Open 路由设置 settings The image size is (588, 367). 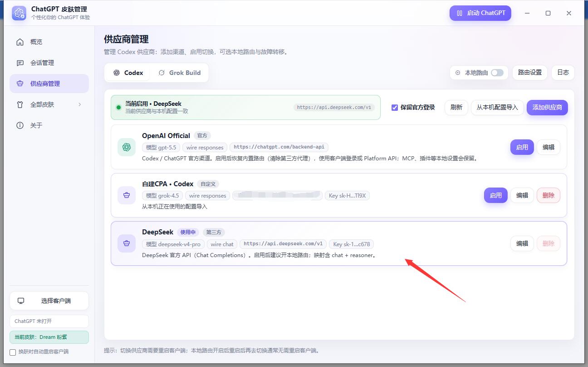point(530,73)
